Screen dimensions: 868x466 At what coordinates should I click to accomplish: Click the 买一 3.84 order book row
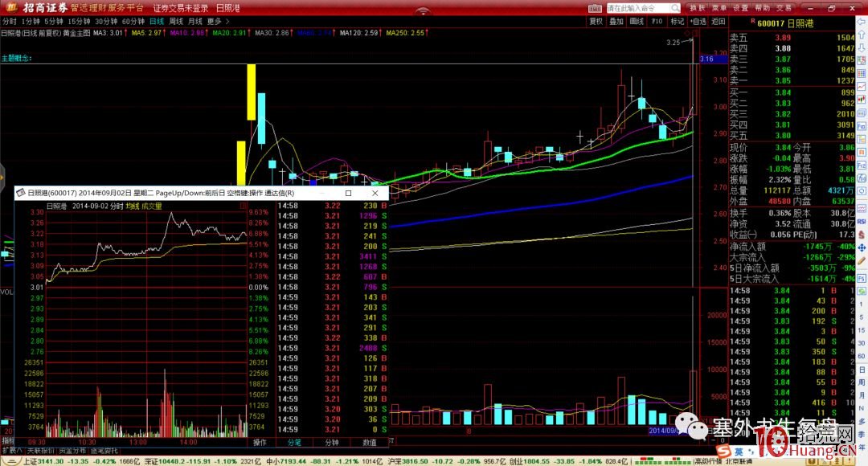pyautogui.click(x=792, y=92)
